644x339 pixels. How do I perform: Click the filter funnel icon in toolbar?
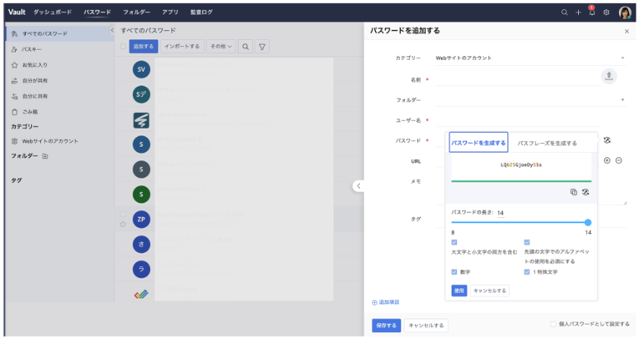point(262,46)
